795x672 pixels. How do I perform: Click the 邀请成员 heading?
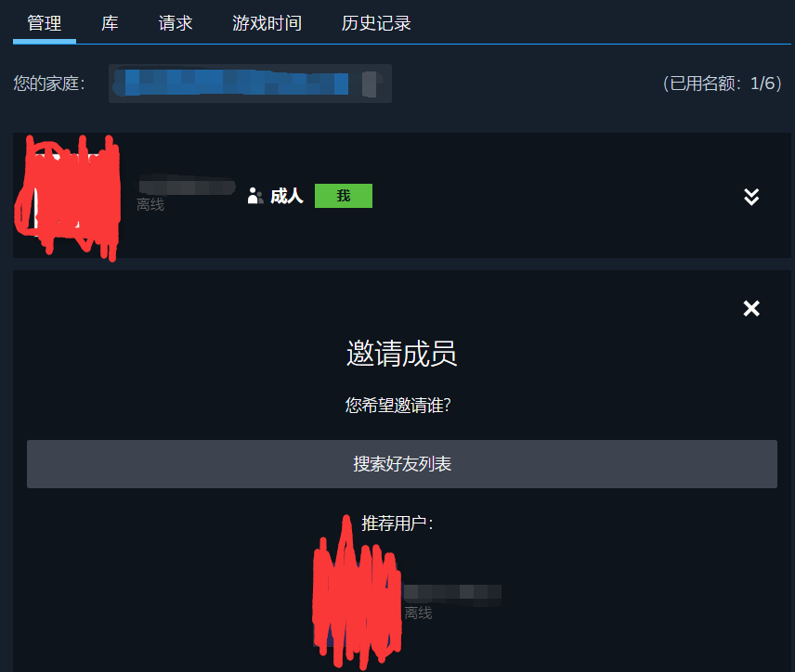pos(401,354)
